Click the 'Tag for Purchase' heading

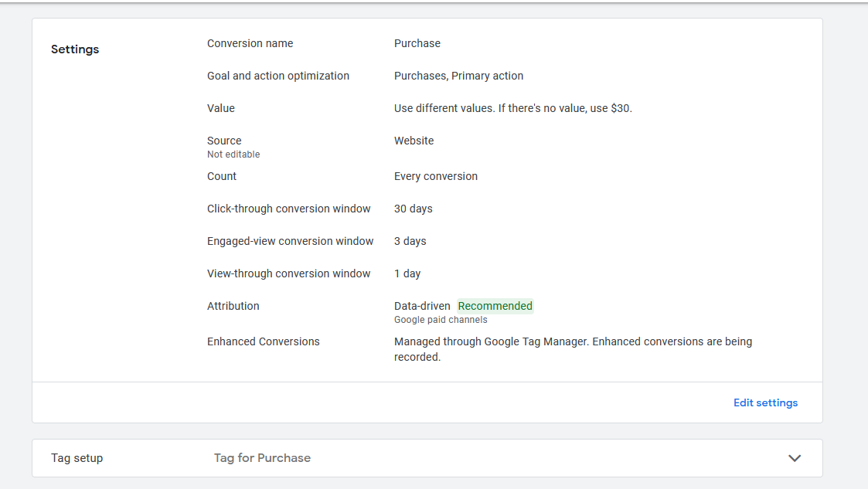click(262, 458)
